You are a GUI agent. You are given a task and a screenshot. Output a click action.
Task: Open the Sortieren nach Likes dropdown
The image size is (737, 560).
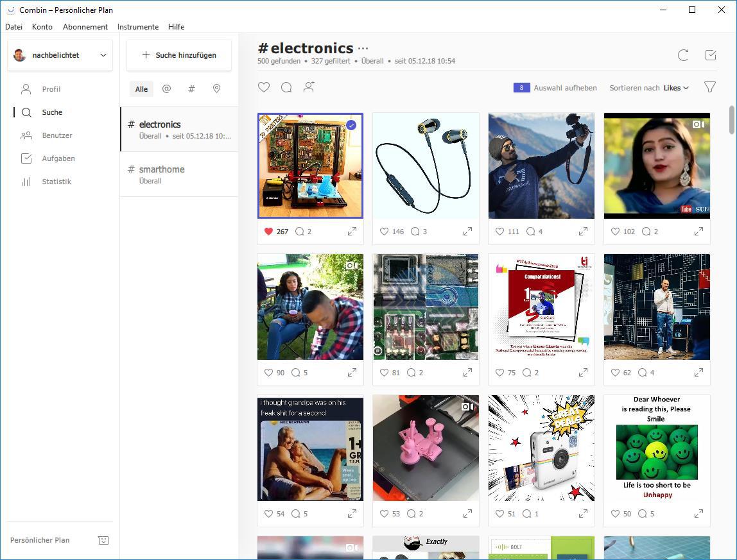(x=676, y=88)
